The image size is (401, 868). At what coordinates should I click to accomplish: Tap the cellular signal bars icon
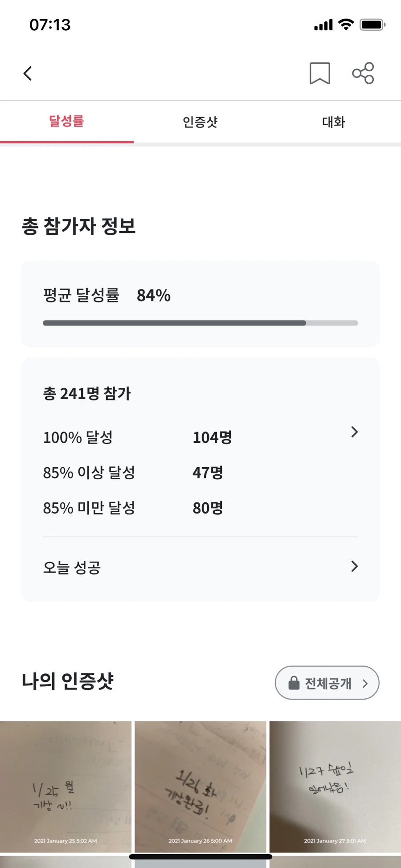tap(323, 25)
